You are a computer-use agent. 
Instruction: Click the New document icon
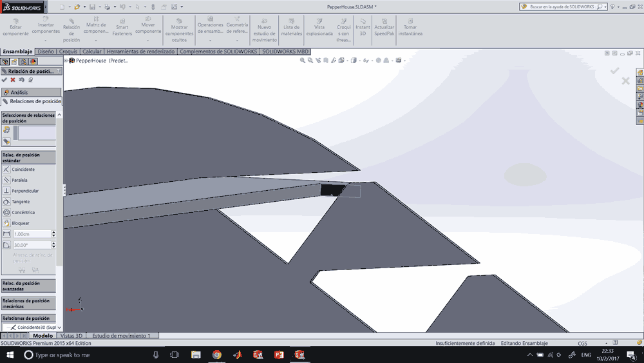pos(62,6)
